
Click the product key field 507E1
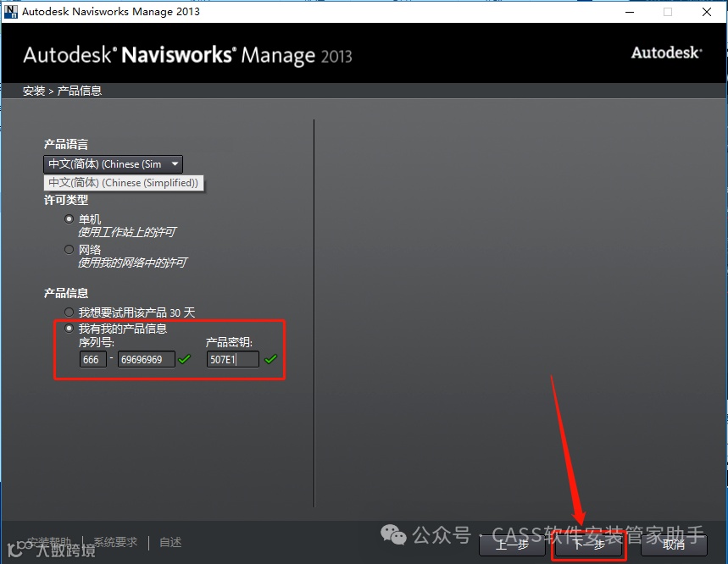(x=232, y=359)
